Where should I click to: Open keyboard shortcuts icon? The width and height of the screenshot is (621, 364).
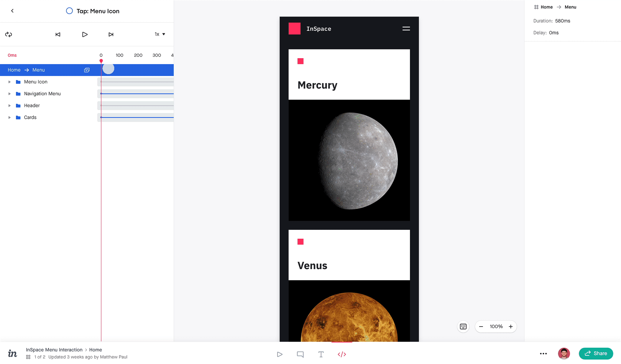coord(463,327)
